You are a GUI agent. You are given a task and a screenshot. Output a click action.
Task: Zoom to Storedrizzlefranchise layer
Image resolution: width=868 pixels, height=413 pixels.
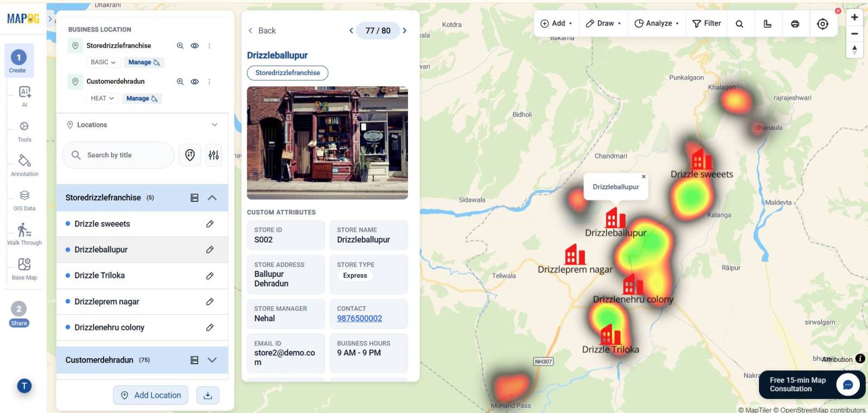180,46
